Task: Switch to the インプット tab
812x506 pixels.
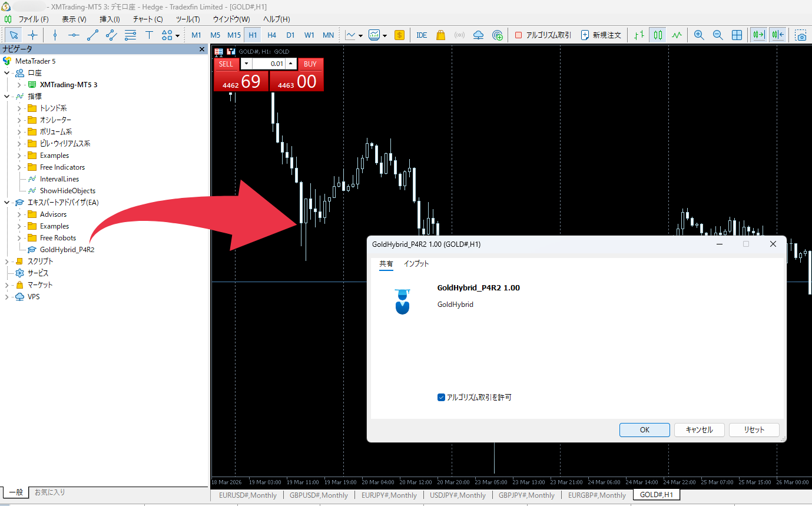Action: coord(416,264)
